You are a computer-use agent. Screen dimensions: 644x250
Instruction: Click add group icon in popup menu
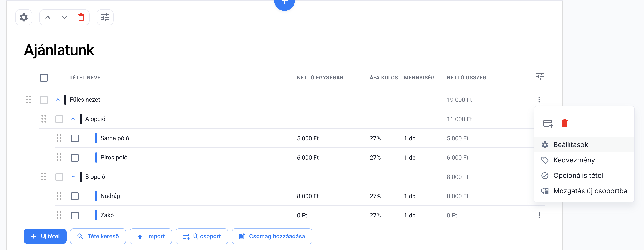[x=547, y=123]
